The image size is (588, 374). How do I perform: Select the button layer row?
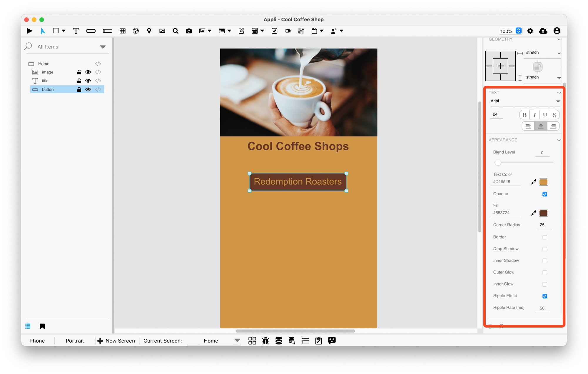click(x=67, y=89)
